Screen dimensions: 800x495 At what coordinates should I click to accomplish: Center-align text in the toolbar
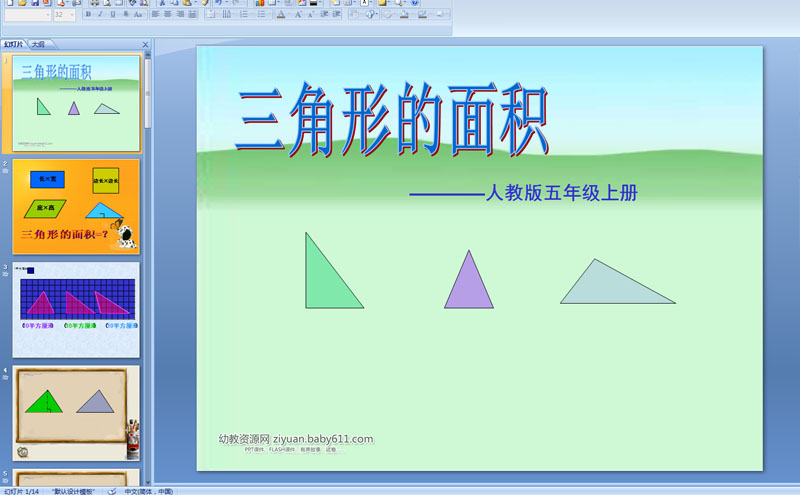168,14
